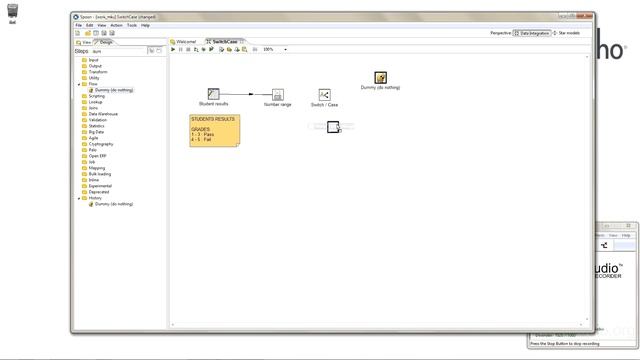
Task: Run the transformation with the play icon
Action: [x=173, y=49]
